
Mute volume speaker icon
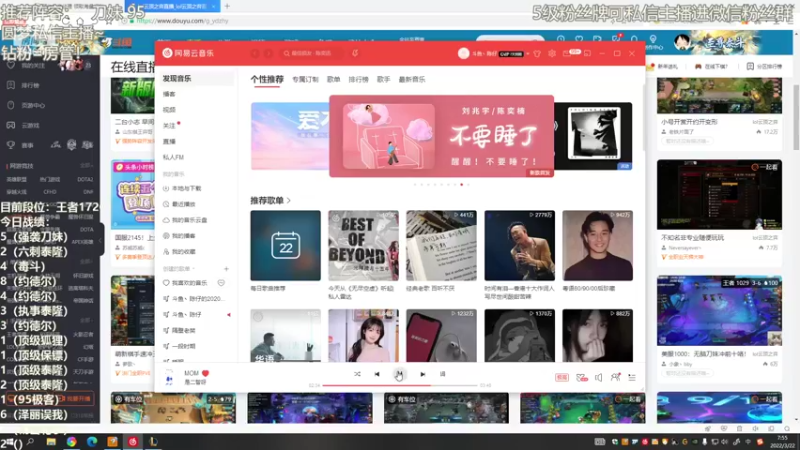point(598,378)
